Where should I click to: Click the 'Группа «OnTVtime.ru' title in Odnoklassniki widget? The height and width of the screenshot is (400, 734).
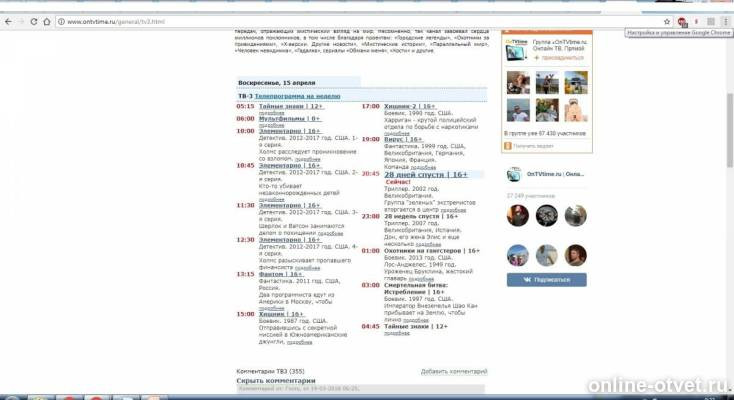[x=559, y=42]
